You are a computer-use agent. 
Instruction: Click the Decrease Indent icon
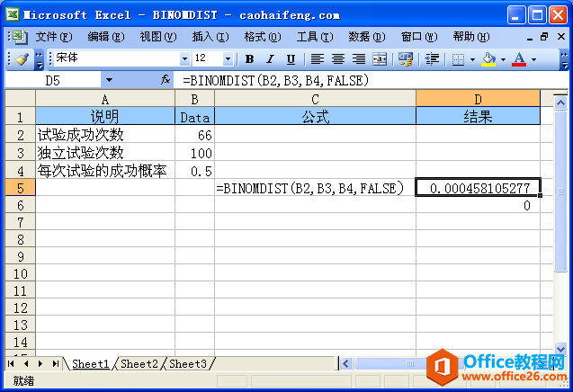[x=432, y=58]
